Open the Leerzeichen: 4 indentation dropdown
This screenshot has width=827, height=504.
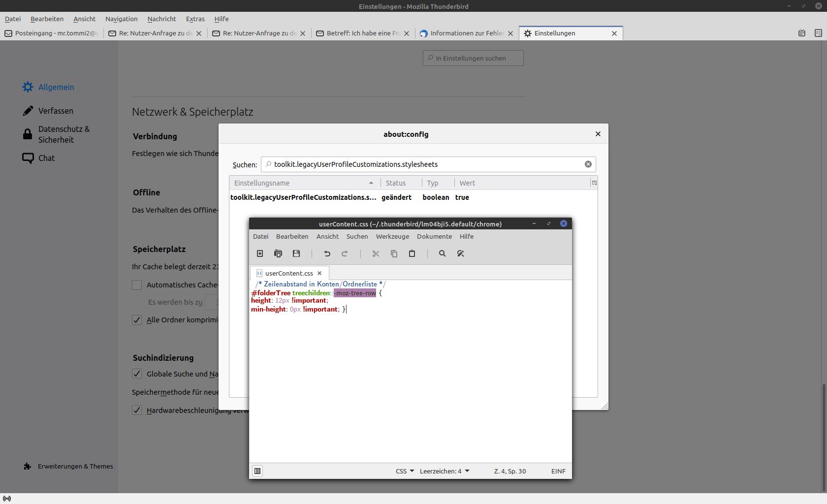point(444,471)
